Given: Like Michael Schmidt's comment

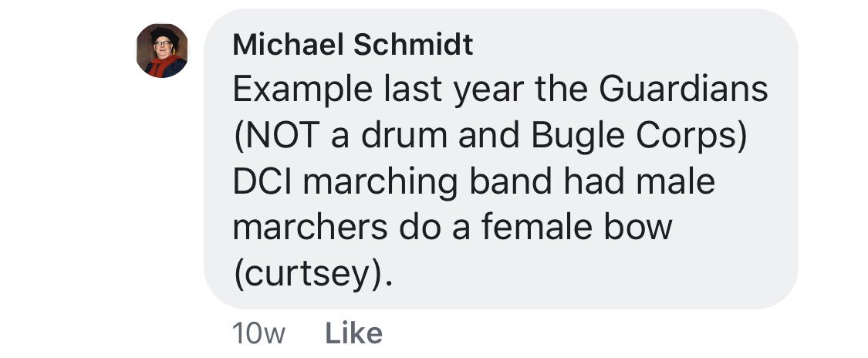Looking at the screenshot, I should [x=353, y=333].
